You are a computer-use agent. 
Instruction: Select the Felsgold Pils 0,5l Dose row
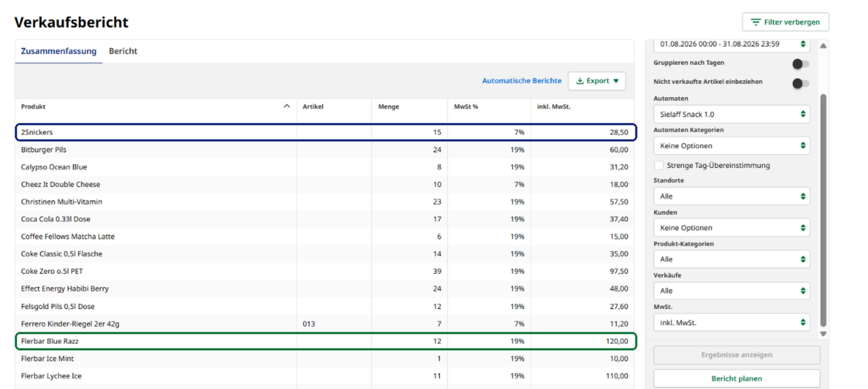[x=325, y=307]
